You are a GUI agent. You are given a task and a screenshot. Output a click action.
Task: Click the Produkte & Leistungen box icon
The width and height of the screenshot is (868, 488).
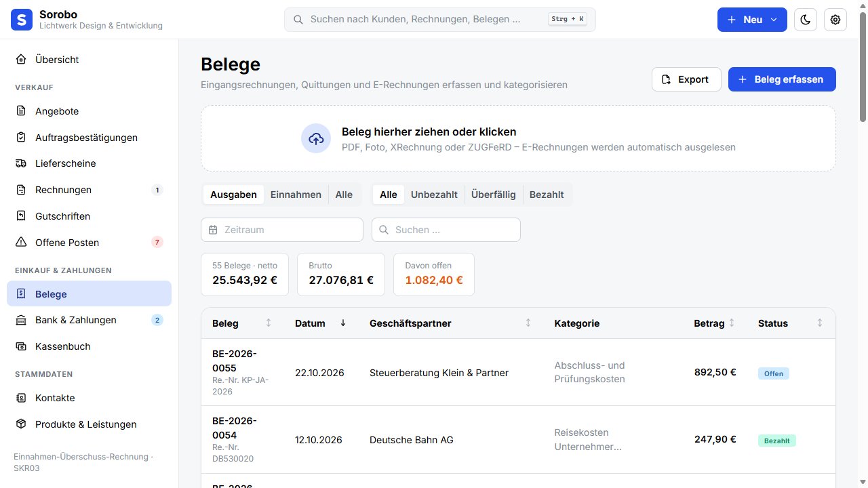tap(22, 424)
